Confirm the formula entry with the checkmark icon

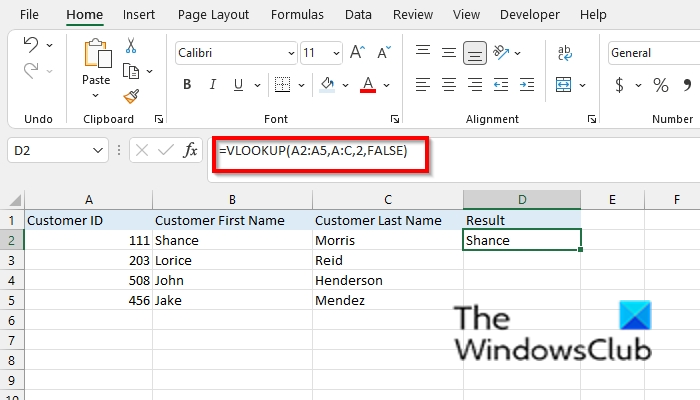pyautogui.click(x=166, y=150)
